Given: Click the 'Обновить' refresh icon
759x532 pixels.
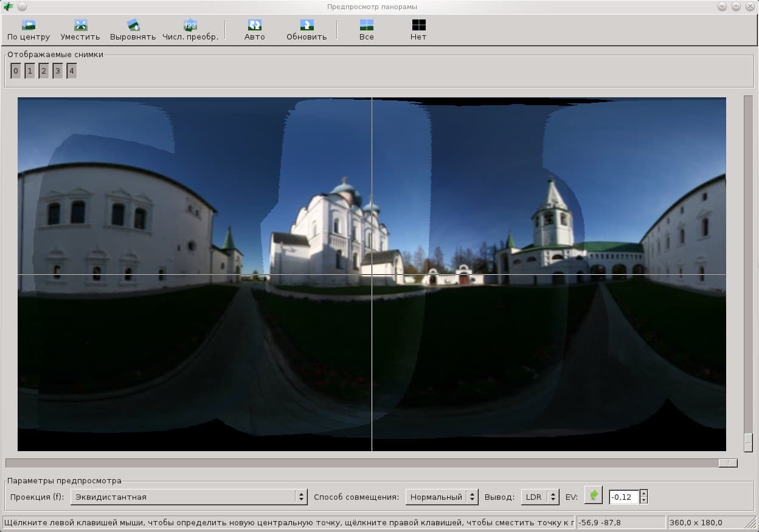Looking at the screenshot, I should click(x=307, y=26).
